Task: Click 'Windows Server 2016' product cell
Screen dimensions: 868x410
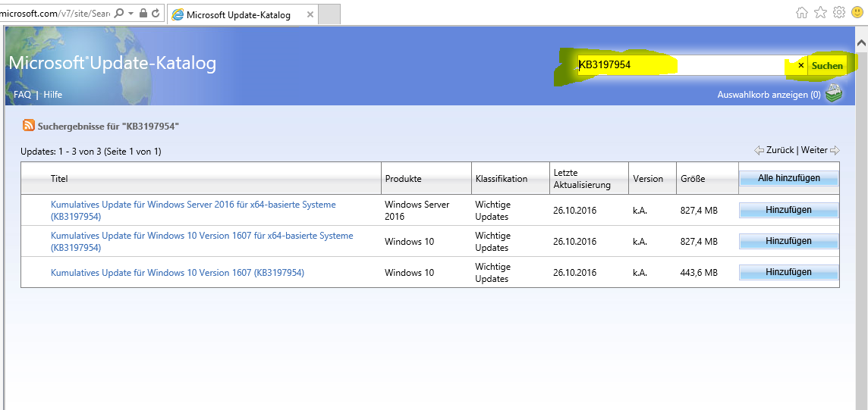Action: (x=417, y=210)
